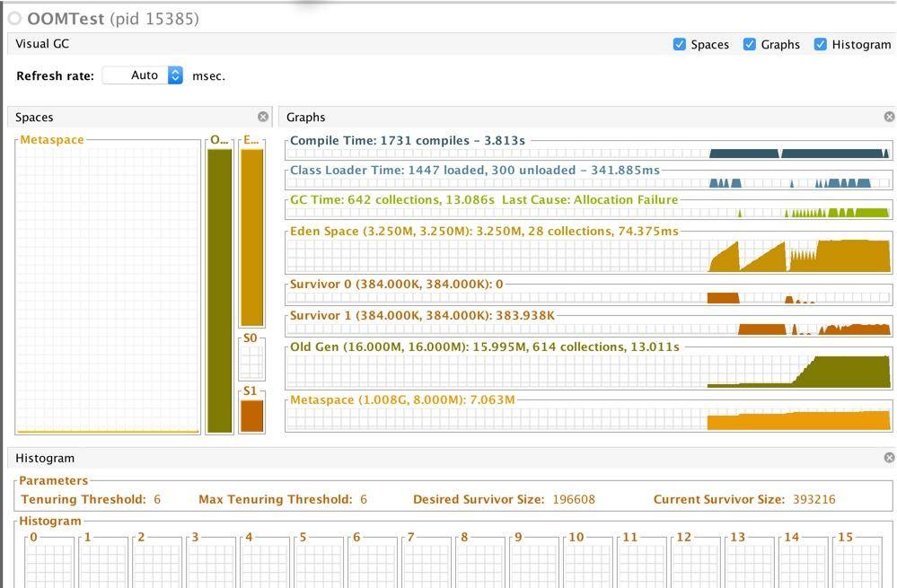
Task: Close the Histogram panel
Action: pyautogui.click(x=889, y=458)
